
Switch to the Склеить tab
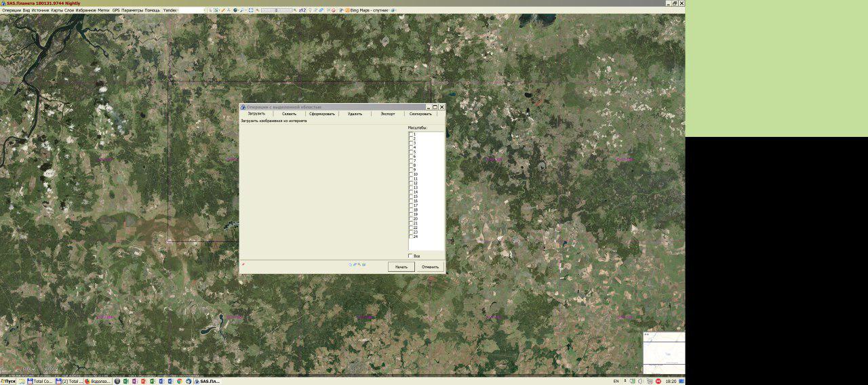click(289, 114)
